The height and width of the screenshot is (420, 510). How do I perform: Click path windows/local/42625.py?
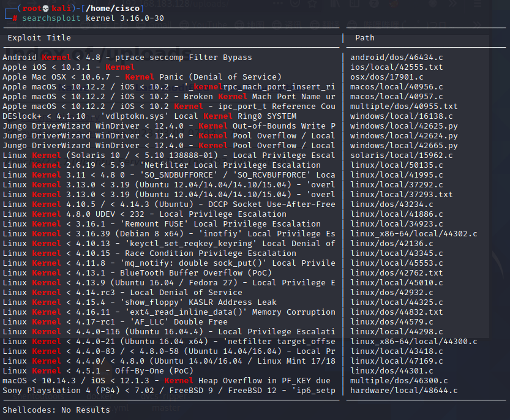pyautogui.click(x=403, y=126)
